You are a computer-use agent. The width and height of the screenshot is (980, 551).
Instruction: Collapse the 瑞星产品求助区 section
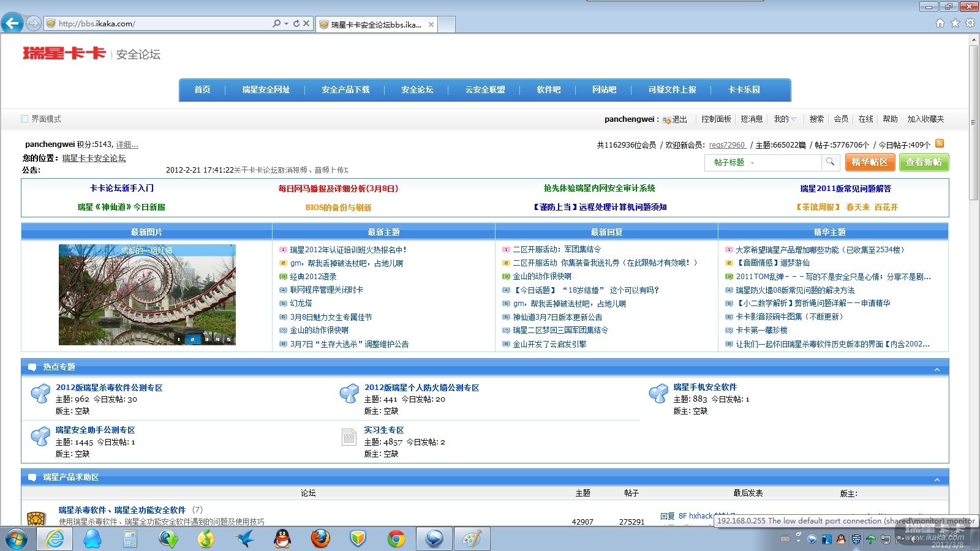937,479
